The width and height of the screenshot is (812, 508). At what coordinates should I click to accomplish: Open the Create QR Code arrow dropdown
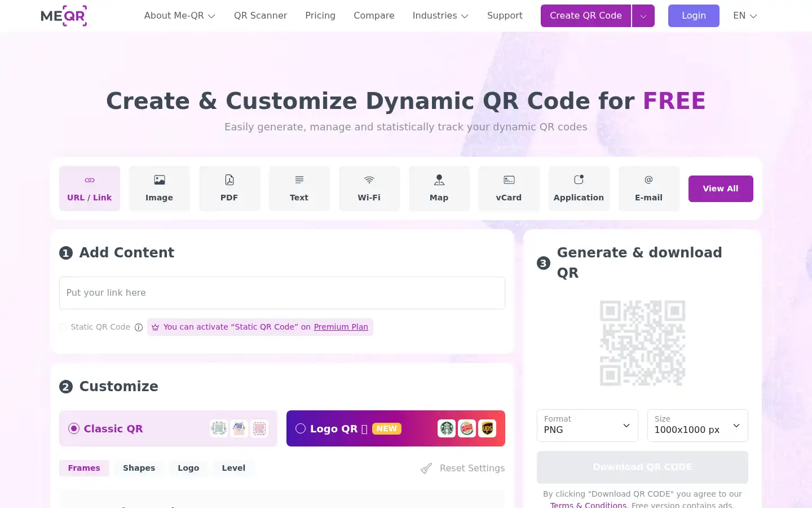643,16
